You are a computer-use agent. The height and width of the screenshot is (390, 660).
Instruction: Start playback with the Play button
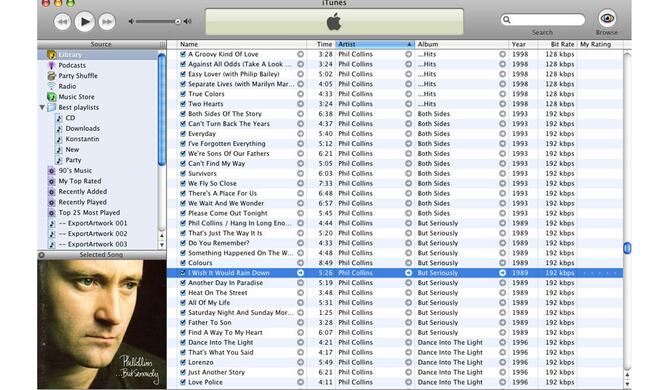85,21
